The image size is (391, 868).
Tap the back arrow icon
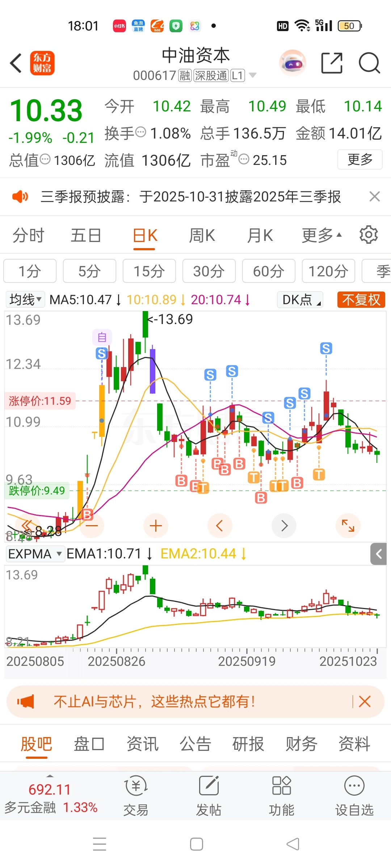click(16, 63)
